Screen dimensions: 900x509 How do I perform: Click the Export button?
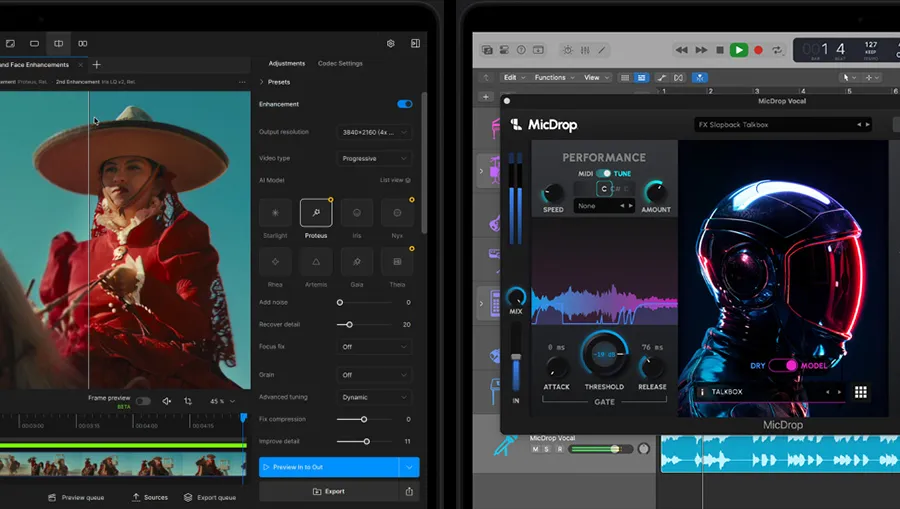pos(328,492)
